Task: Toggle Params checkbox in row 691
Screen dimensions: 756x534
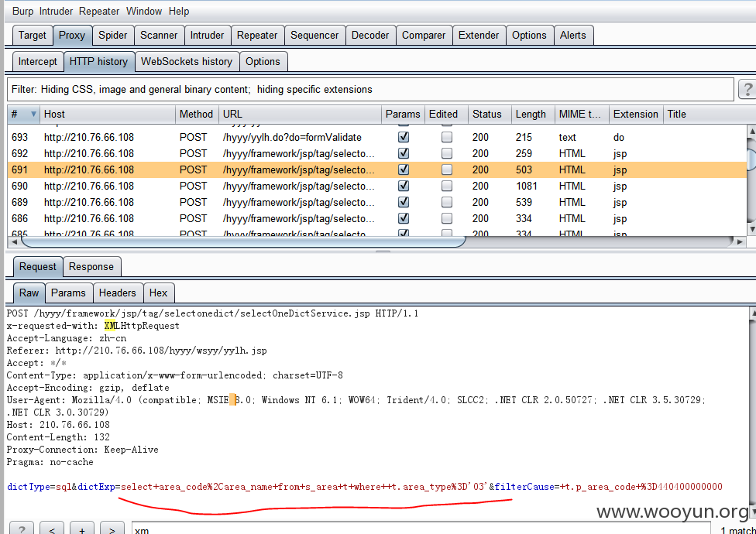Action: click(x=404, y=169)
